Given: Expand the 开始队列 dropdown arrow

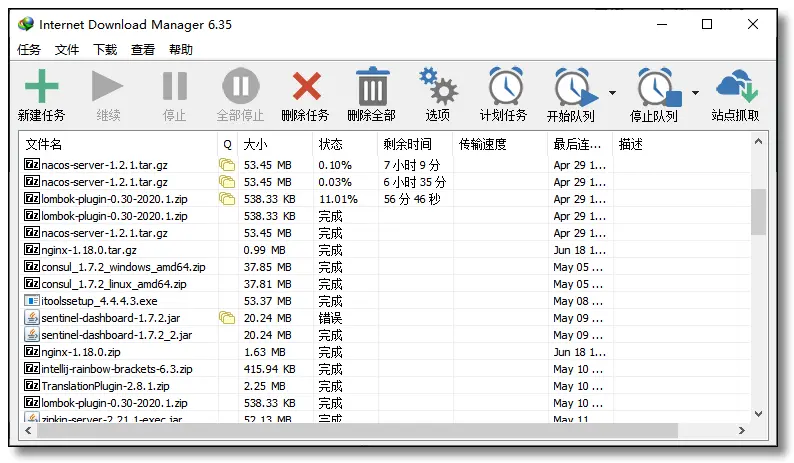Looking at the screenshot, I should (612, 93).
